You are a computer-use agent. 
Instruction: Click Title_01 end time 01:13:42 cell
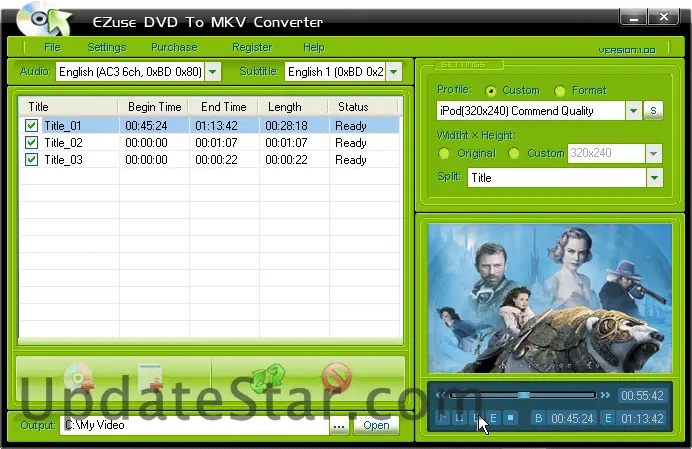click(x=224, y=125)
